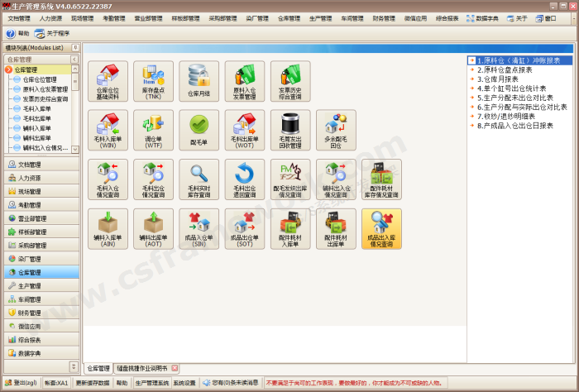Screen dimensions: 579x392
Task: Pin the 模块列表 Modules List panel
Action: [76, 48]
